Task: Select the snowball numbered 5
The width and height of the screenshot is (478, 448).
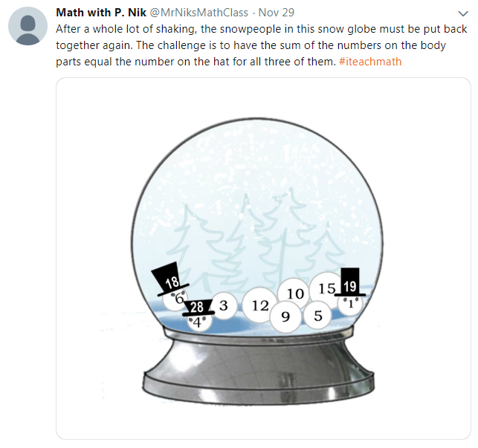Action: 317,316
